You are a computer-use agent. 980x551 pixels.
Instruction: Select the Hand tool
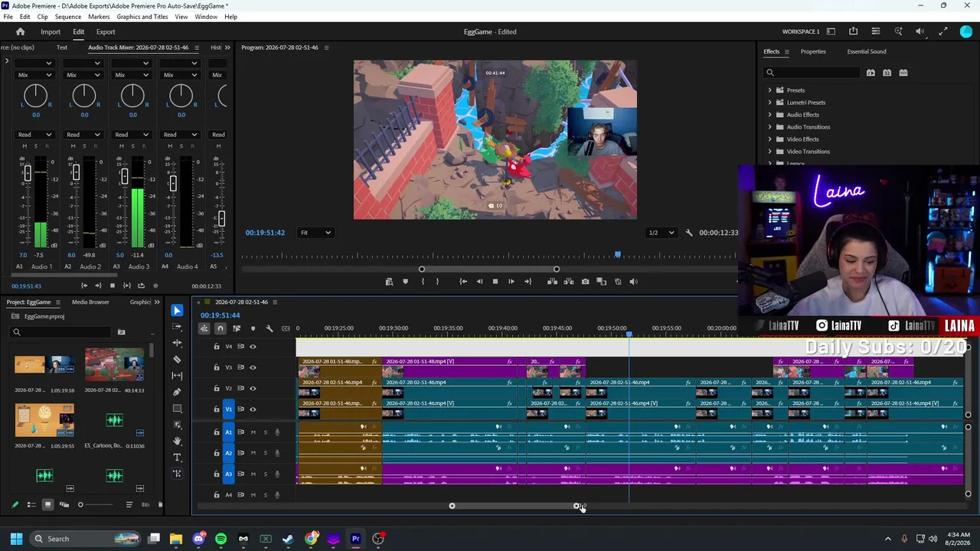coord(177,441)
